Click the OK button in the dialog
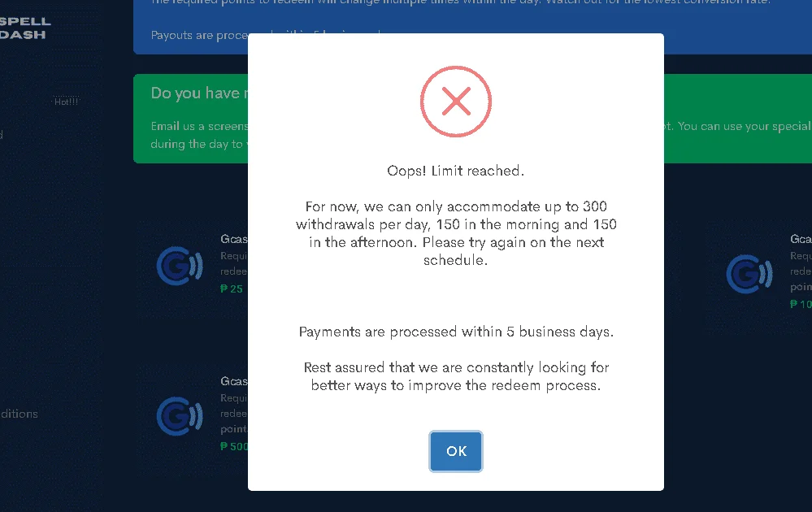The height and width of the screenshot is (512, 812). pos(456,451)
